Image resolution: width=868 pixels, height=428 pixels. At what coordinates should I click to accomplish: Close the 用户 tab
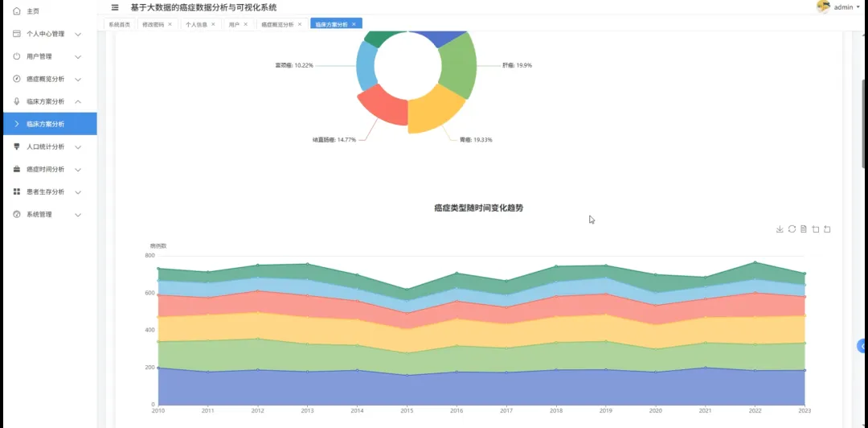246,24
